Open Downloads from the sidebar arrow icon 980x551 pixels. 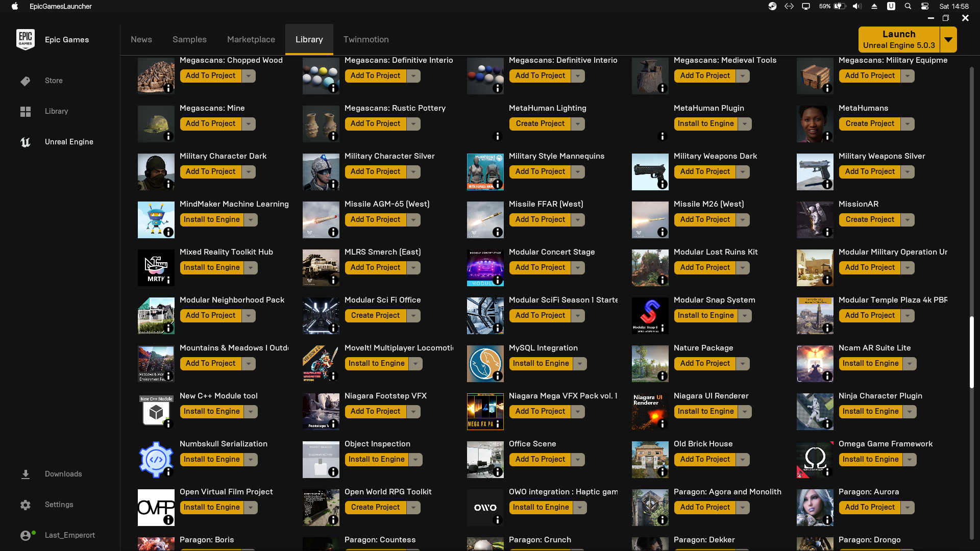[x=26, y=474]
